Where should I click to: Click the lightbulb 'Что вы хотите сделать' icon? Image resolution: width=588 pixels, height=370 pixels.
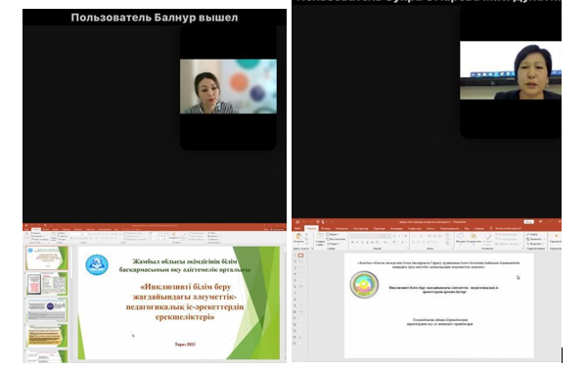[x=491, y=228]
